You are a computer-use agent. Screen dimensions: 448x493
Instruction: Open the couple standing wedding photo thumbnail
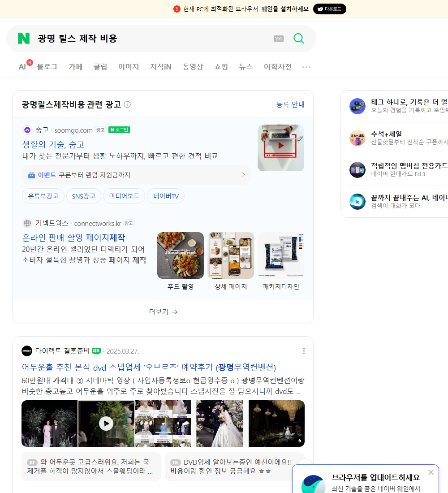[x=49, y=424]
